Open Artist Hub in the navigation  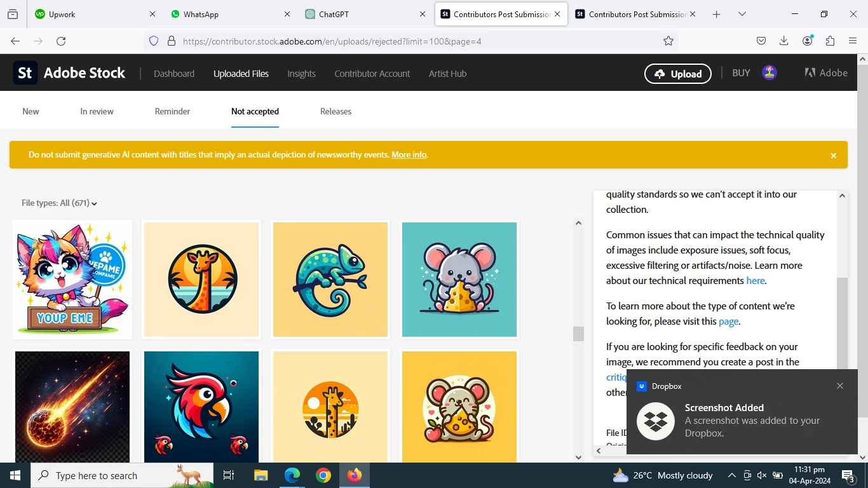coord(447,74)
